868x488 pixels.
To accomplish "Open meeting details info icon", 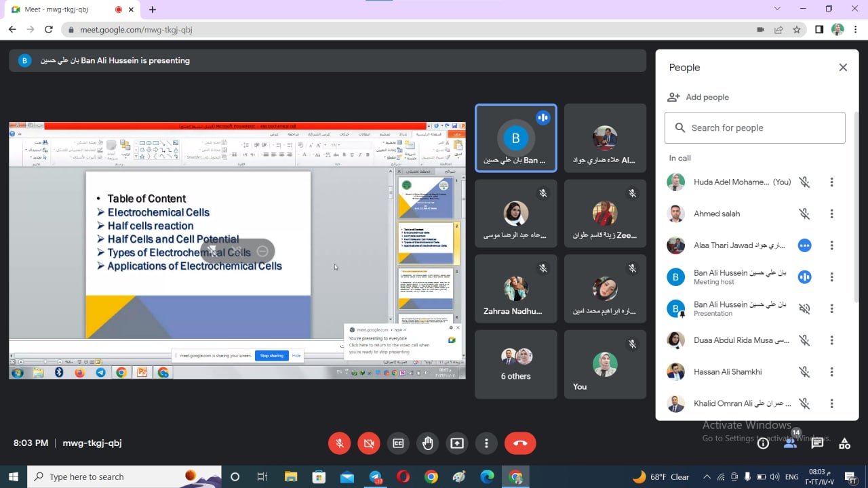I will (x=763, y=443).
